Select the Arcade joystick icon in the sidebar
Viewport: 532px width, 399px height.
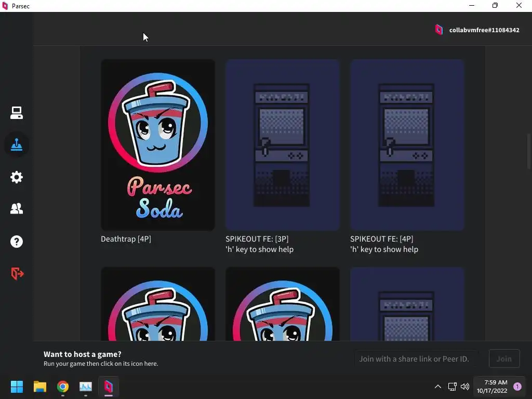click(x=16, y=145)
